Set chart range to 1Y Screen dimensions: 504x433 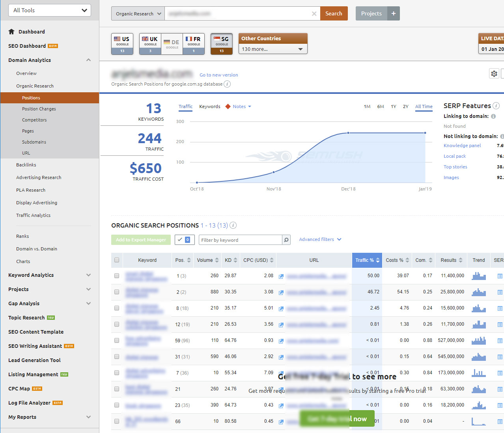tap(394, 106)
